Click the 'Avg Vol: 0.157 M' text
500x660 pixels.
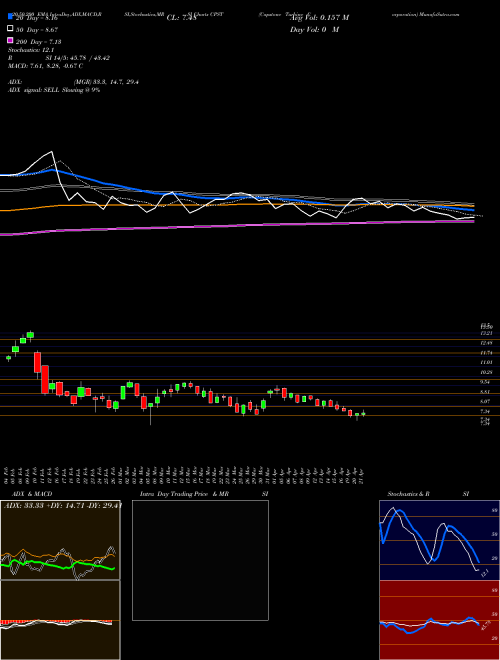pos(320,17)
